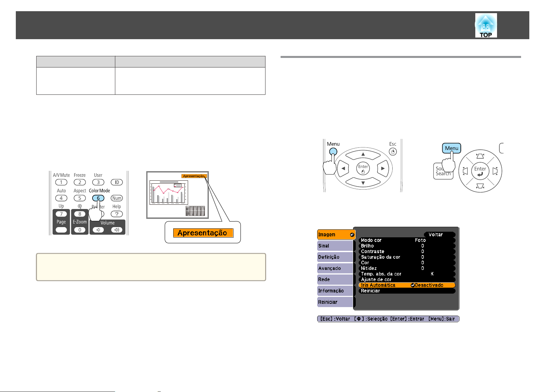Viewport: 555px width, 392px height.
Task: Click the projected chart screen thumbnail
Action: click(178, 195)
